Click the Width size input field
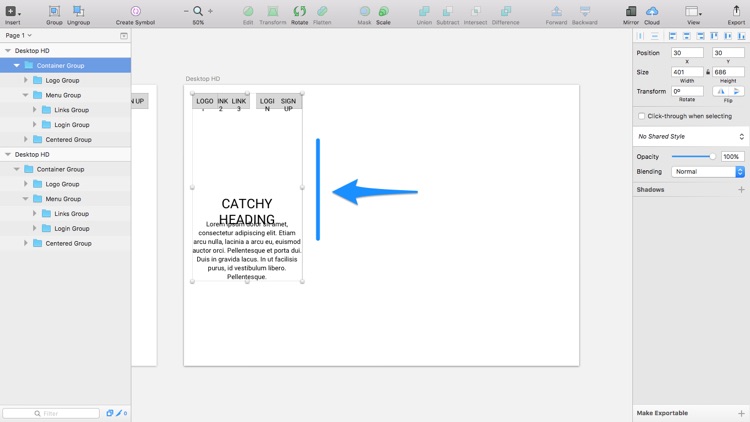 point(687,72)
